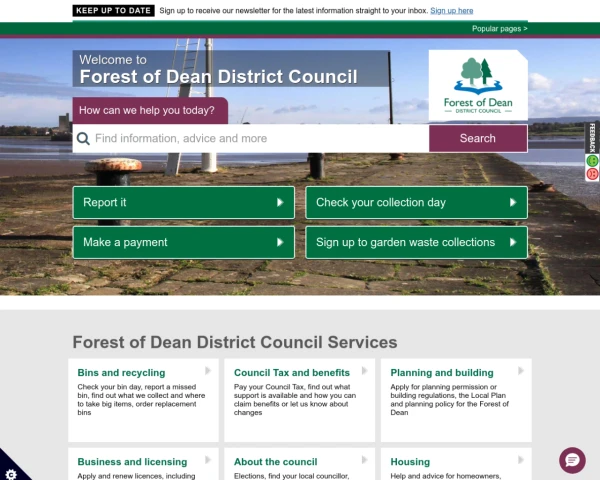Click arrow on Housing card
Viewport: 600px width, 480px height.
pyautogui.click(x=521, y=460)
